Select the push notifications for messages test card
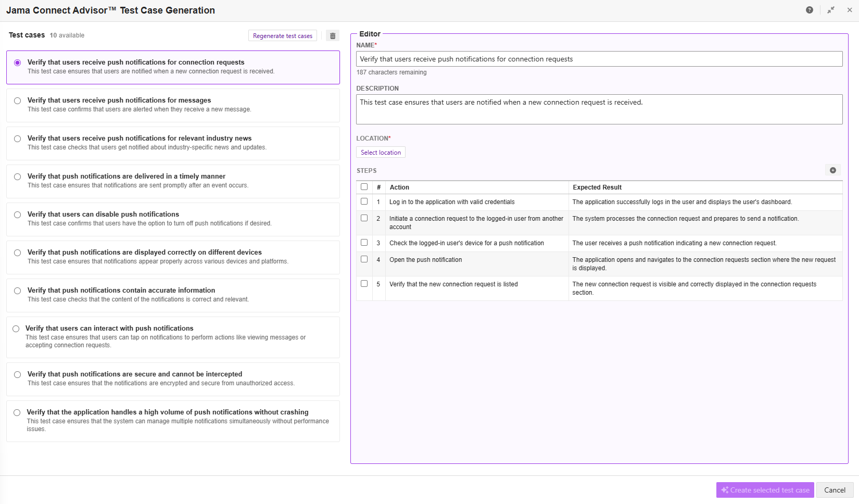 (173, 105)
